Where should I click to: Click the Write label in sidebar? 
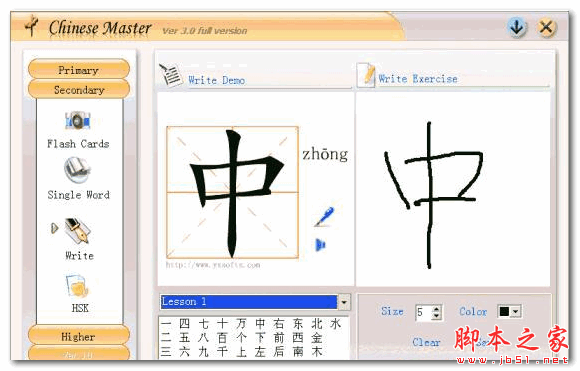pos(80,256)
